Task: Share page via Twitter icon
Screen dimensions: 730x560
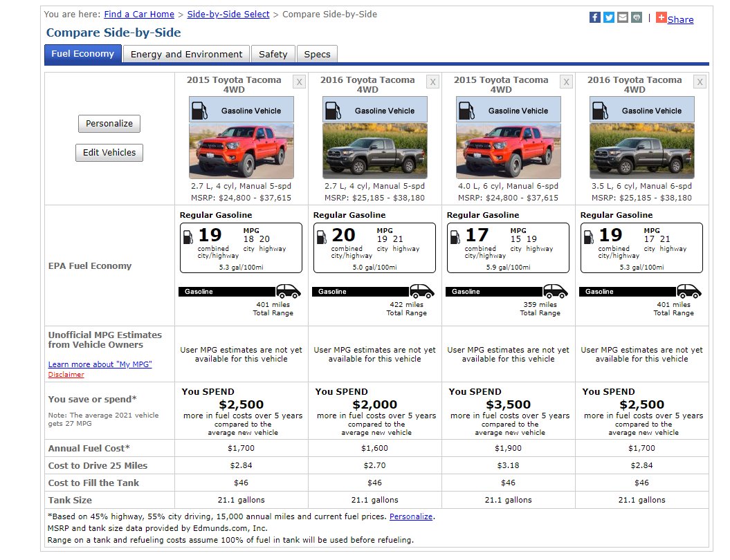Action: tap(608, 18)
